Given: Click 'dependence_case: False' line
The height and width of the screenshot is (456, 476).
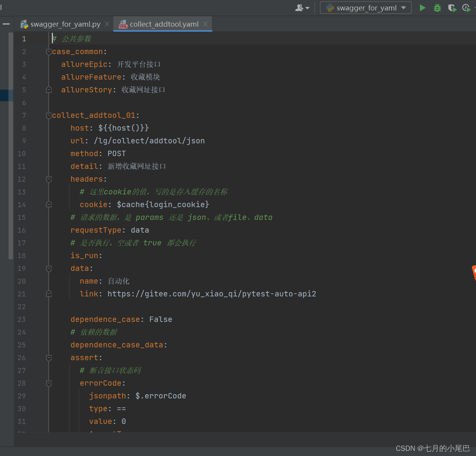Looking at the screenshot, I should (x=121, y=320).
